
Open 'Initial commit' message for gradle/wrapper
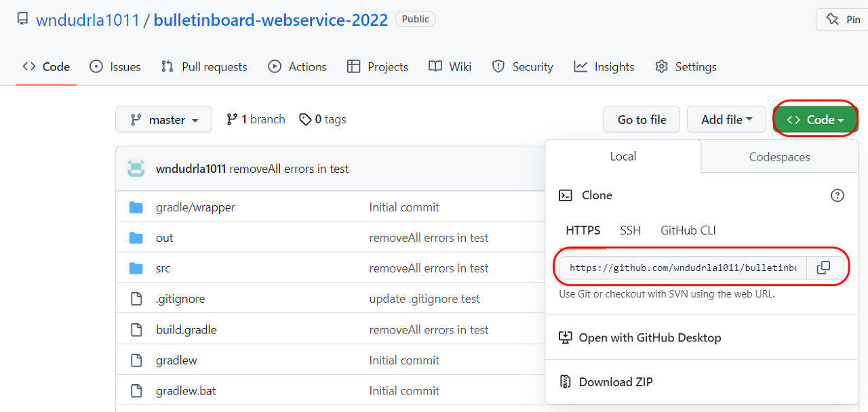point(404,207)
